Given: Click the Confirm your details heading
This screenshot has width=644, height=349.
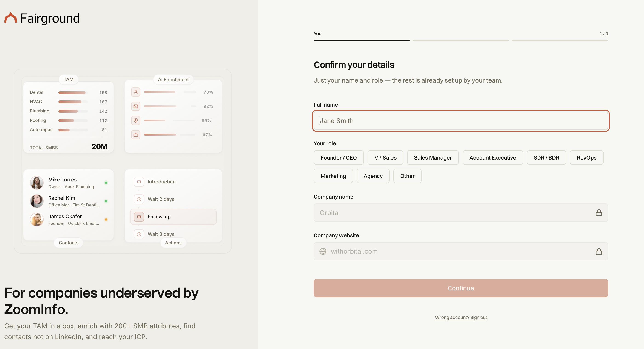Looking at the screenshot, I should coord(354,65).
